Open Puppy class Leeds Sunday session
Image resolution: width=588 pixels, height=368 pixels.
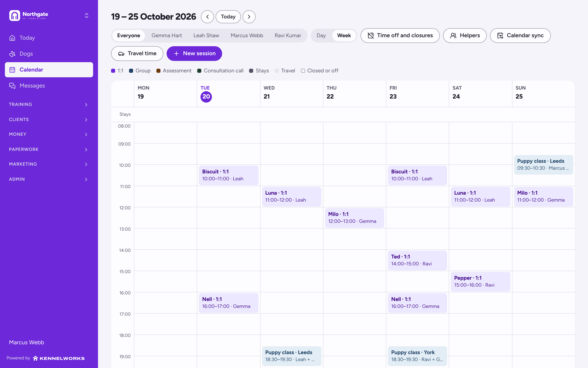(543, 165)
